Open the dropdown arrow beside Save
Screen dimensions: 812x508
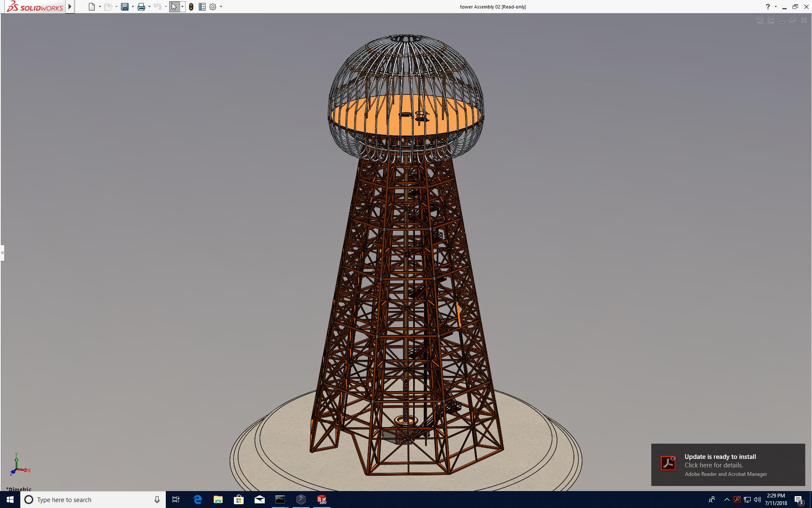pyautogui.click(x=133, y=7)
